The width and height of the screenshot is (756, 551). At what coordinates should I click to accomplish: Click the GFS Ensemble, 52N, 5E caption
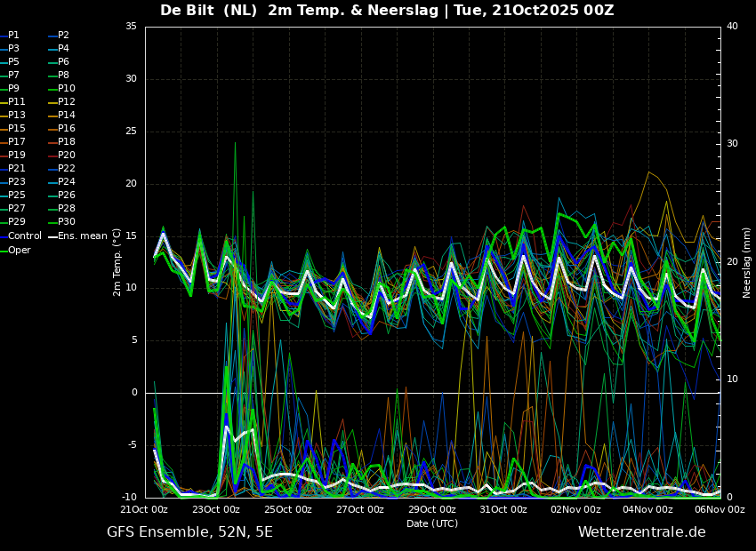coord(189,532)
